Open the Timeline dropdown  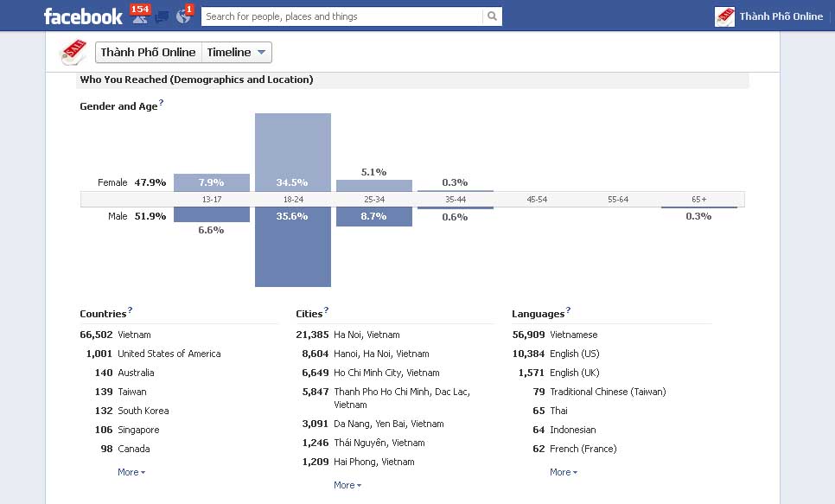pos(237,53)
